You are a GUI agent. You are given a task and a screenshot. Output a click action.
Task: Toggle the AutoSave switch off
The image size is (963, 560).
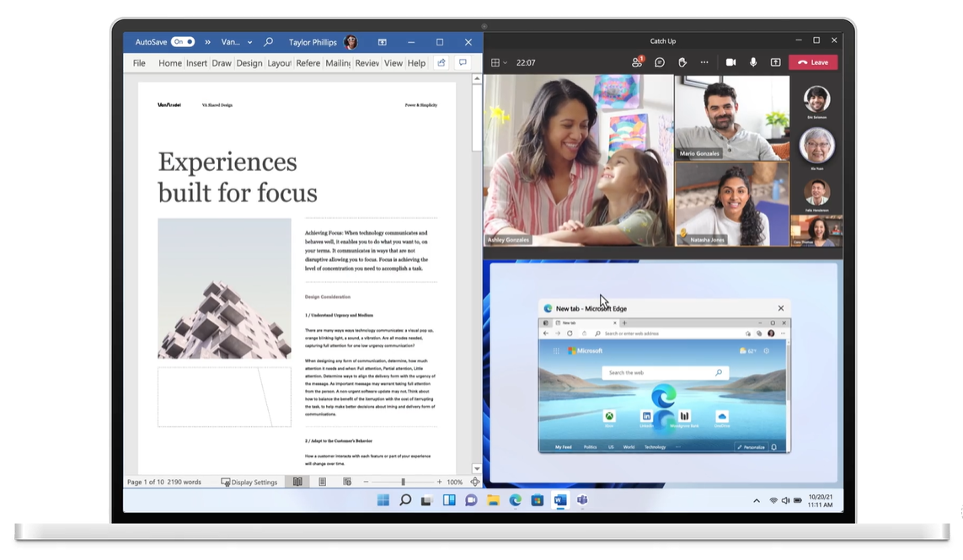pyautogui.click(x=183, y=42)
